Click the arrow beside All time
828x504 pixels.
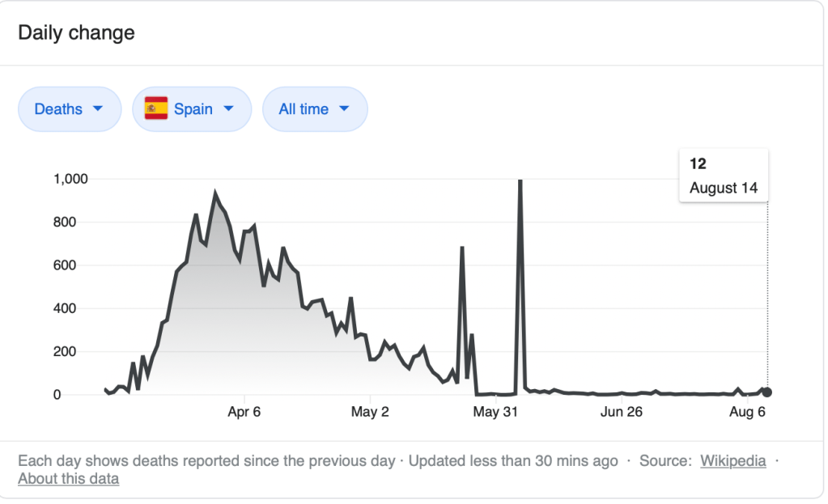click(344, 108)
